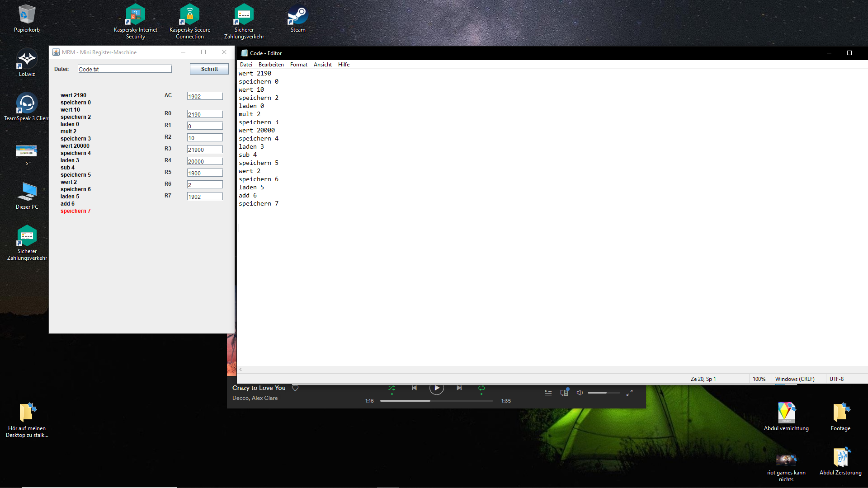This screenshot has width=868, height=488.
Task: Open the Hilfe menu in Editor
Action: pyautogui.click(x=344, y=65)
